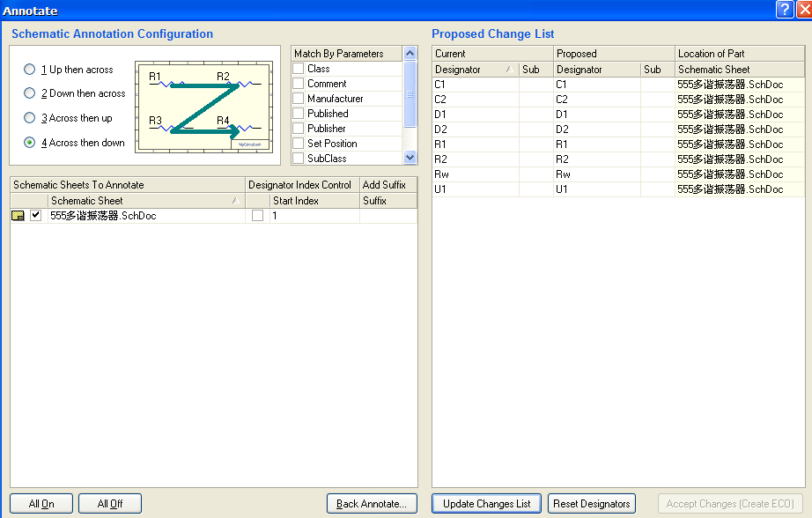Click the Help question mark icon
Viewport: 812px width, 518px height.
coord(784,10)
